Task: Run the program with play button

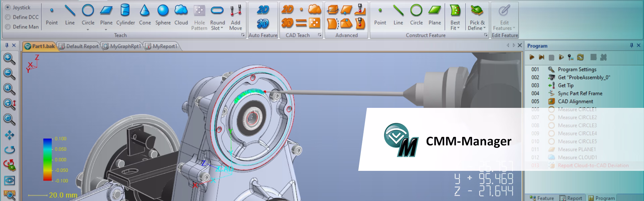Action: point(532,57)
